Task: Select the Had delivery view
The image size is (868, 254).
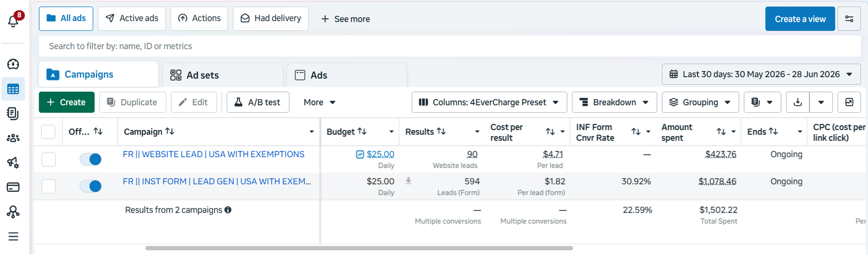Action: pyautogui.click(x=271, y=18)
